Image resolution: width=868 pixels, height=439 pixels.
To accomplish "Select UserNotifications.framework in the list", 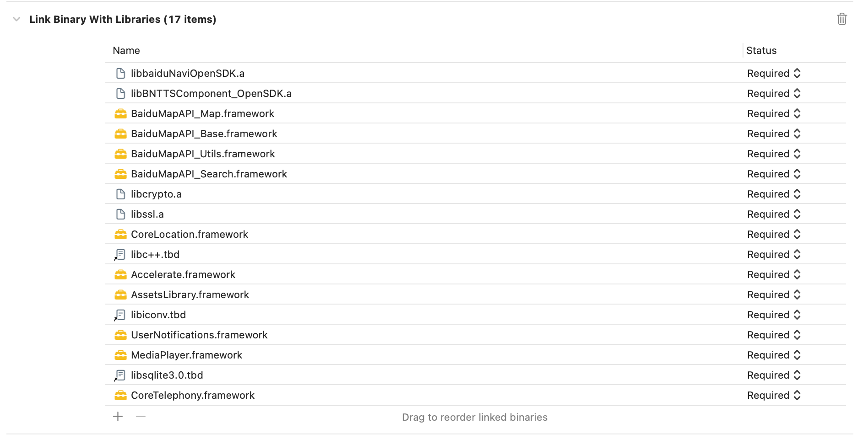I will click(199, 335).
